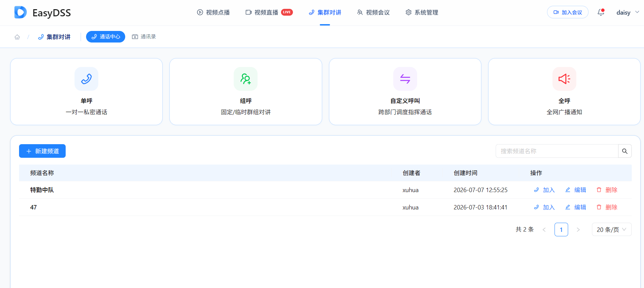Join channel 47
Screen dimensions: 644x288
tap(544, 207)
